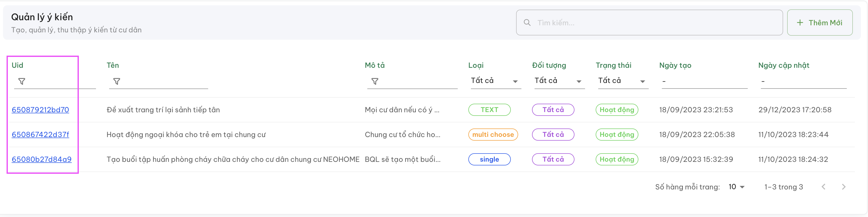Click Tất cả badge in Đề xuất row
The width and height of the screenshot is (868, 217).
553,110
